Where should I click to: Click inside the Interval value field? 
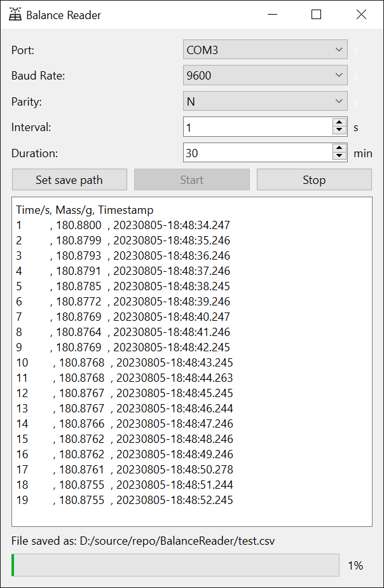[x=254, y=127]
